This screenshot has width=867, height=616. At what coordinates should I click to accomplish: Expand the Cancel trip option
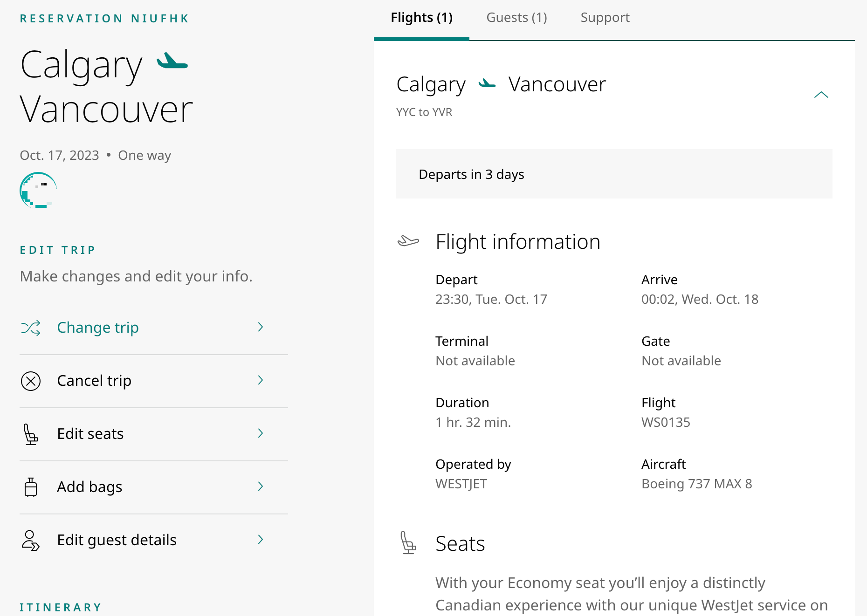tap(94, 381)
